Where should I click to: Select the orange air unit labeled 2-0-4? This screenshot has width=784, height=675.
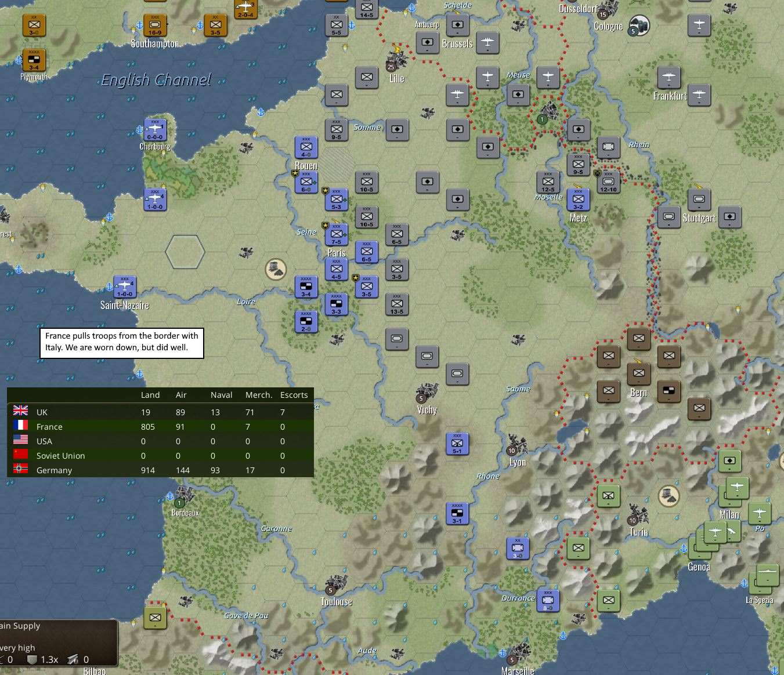pos(245,8)
